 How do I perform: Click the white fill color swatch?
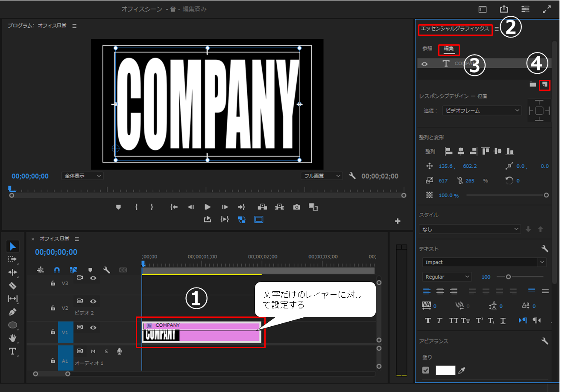tap(445, 370)
